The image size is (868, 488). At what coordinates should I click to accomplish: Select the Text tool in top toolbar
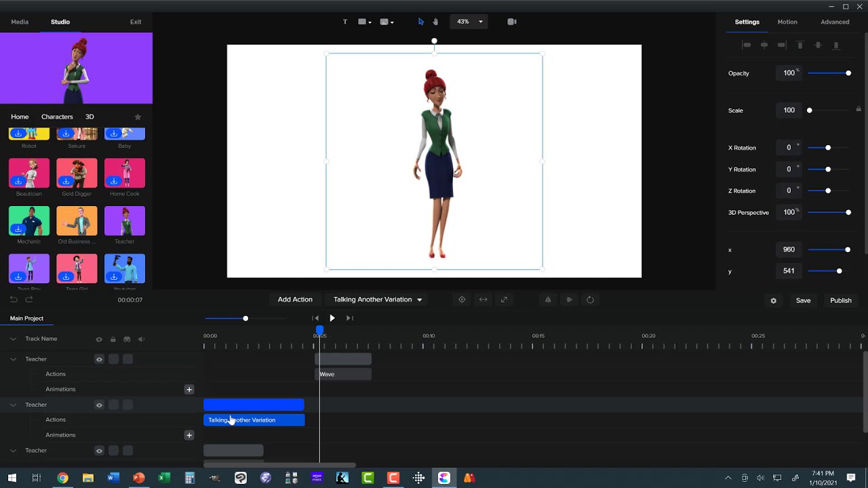(x=344, y=22)
